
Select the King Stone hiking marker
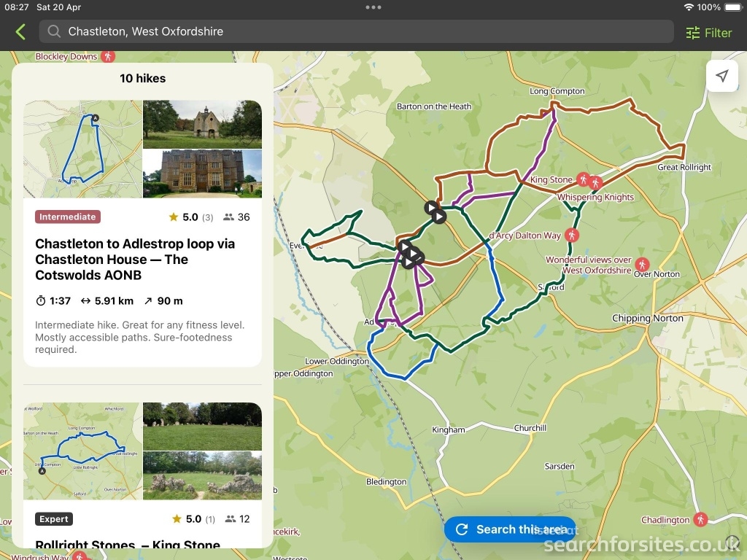[x=583, y=179]
